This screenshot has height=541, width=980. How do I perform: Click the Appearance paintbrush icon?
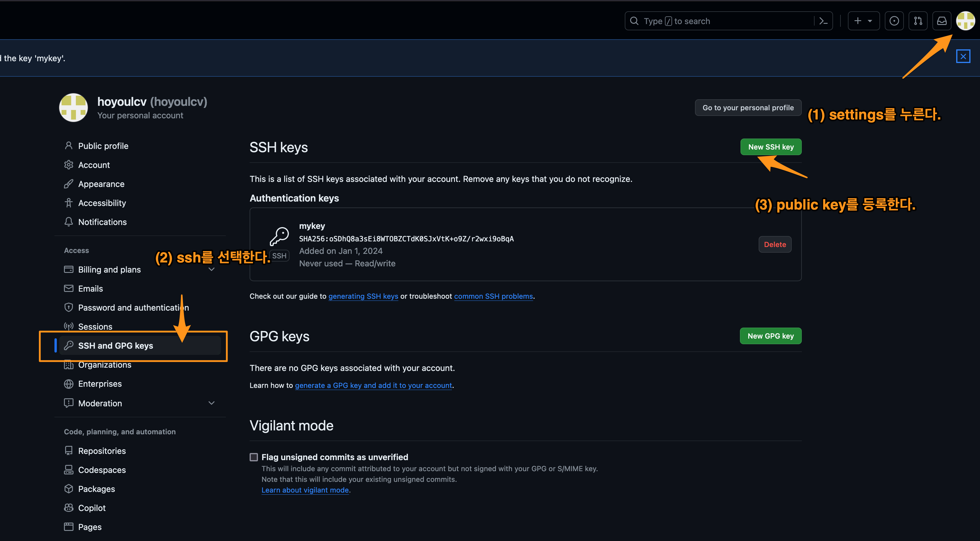point(68,184)
